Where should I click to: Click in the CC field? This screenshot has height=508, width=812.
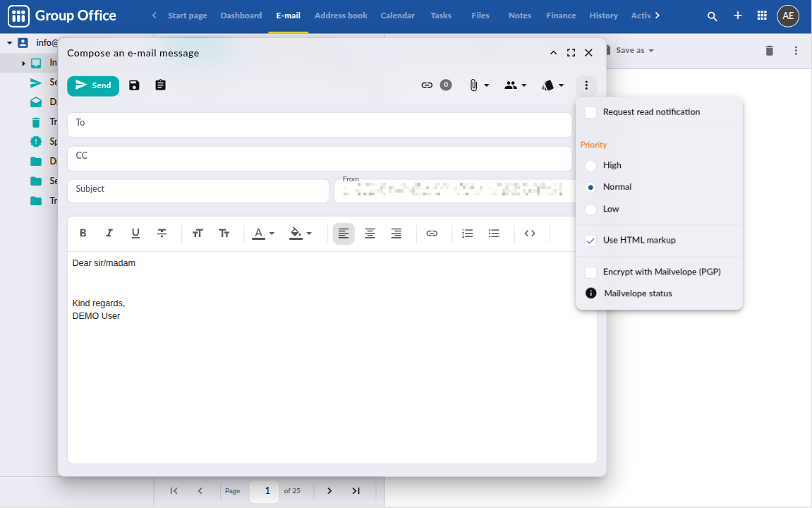320,159
